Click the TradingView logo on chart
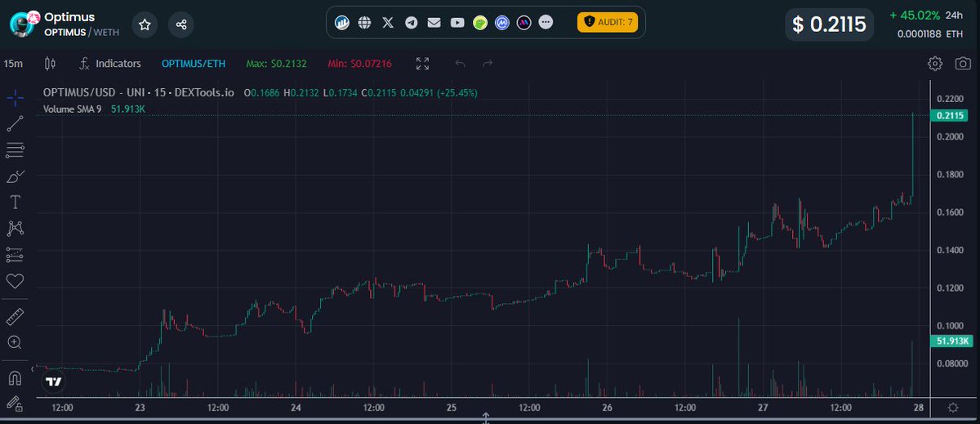Image resolution: width=980 pixels, height=424 pixels. pos(54,381)
